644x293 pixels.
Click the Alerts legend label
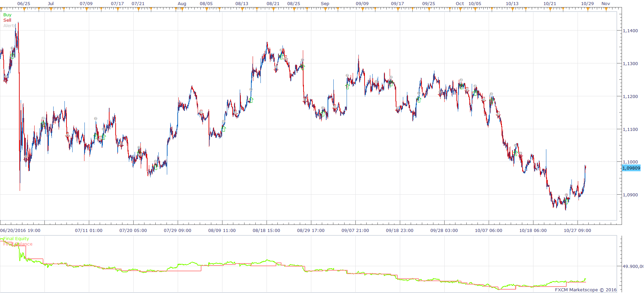pos(9,26)
